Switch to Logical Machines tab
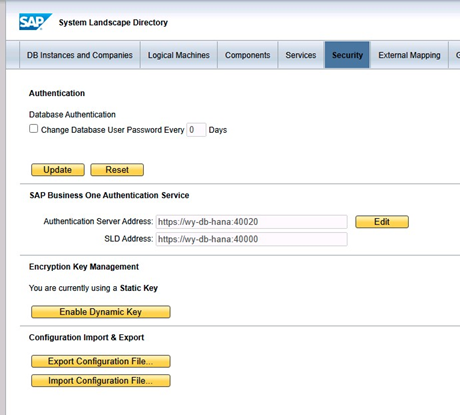 click(179, 55)
